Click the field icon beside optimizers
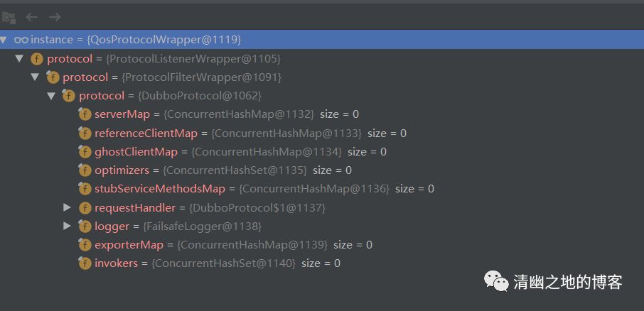This screenshot has width=644, height=311. coord(85,170)
